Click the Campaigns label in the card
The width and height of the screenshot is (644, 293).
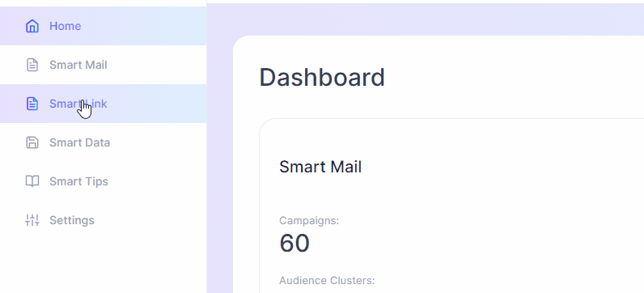coord(309,221)
